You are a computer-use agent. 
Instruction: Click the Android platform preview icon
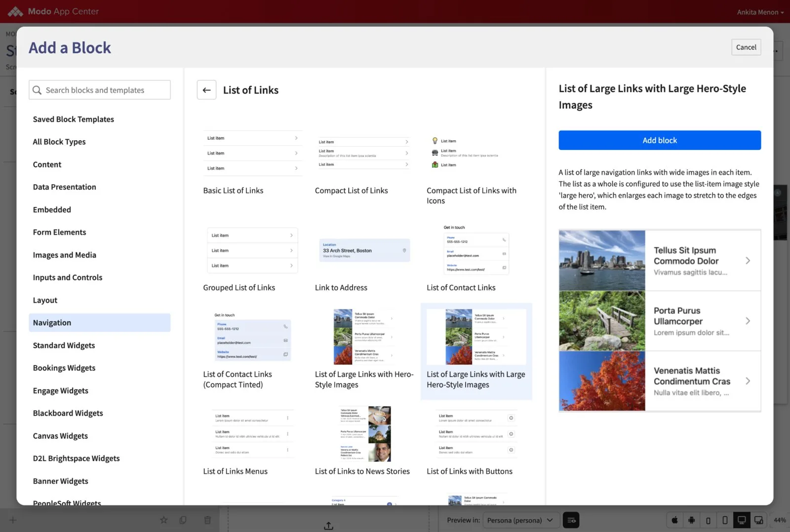pyautogui.click(x=692, y=520)
